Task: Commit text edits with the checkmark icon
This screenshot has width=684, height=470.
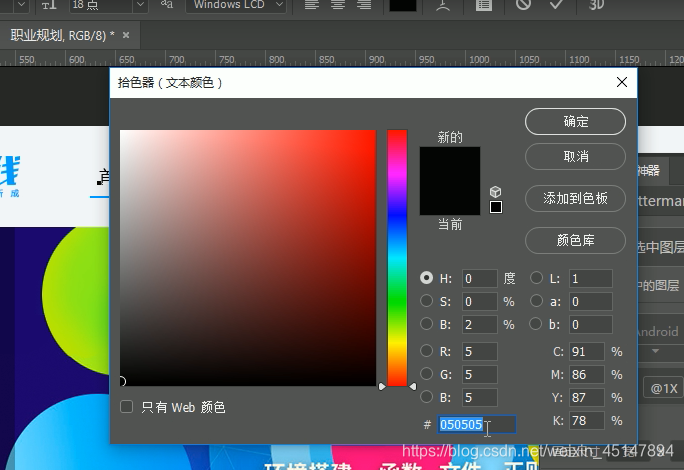Action: tap(556, 4)
